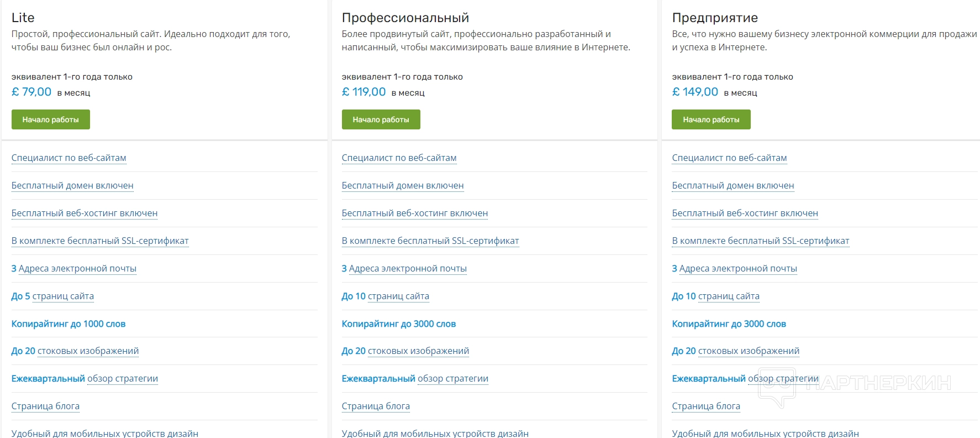Open "Ежеквартальный обзор стратегии" in Профессиональный column

415,378
